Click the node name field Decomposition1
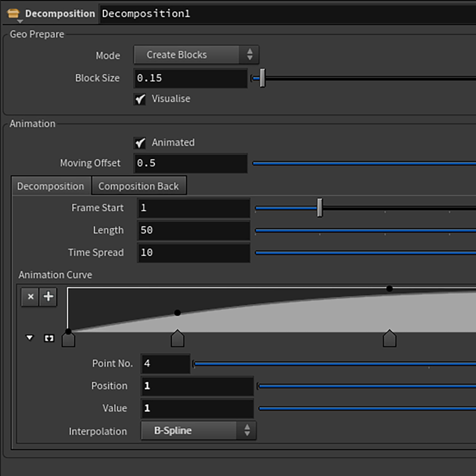Screen dimensions: 476x476 [287, 14]
